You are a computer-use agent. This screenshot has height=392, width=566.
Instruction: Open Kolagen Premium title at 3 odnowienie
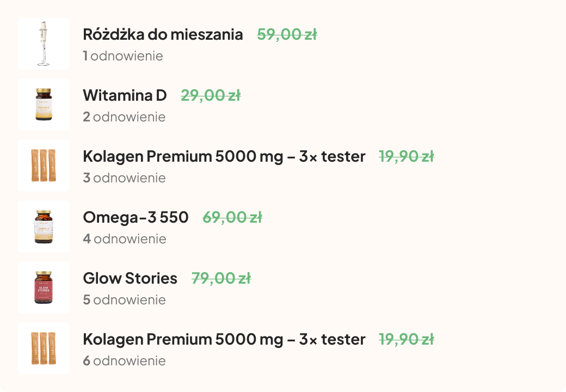pos(224,157)
